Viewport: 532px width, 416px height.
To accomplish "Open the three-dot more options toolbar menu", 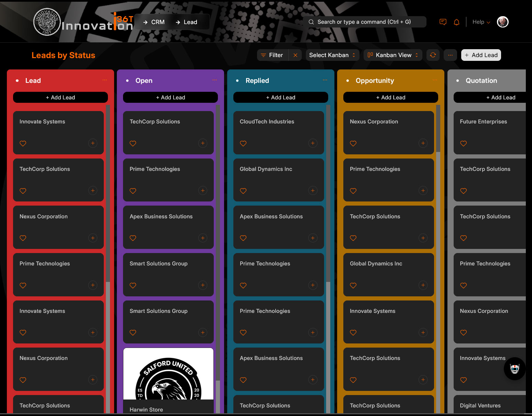I will 450,55.
